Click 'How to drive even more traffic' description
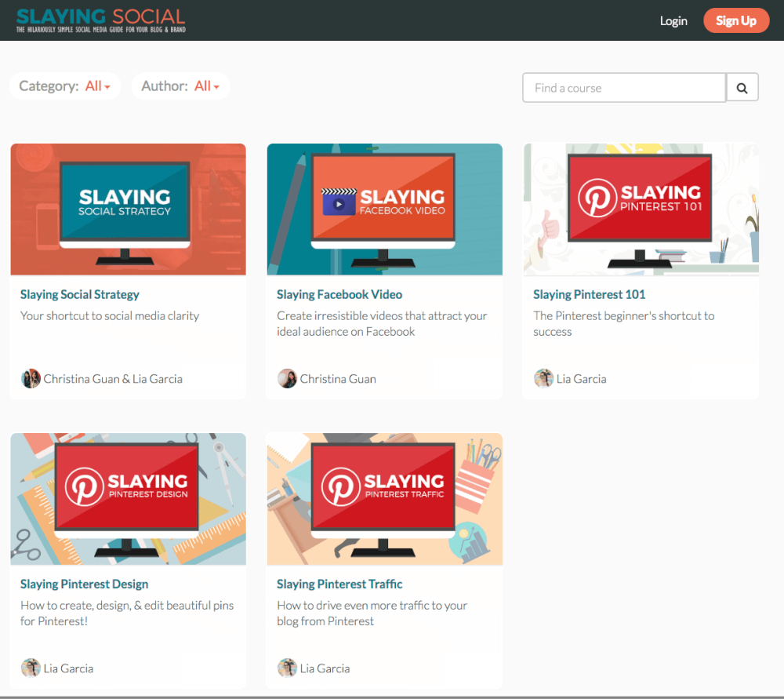This screenshot has height=699, width=784. click(x=372, y=613)
